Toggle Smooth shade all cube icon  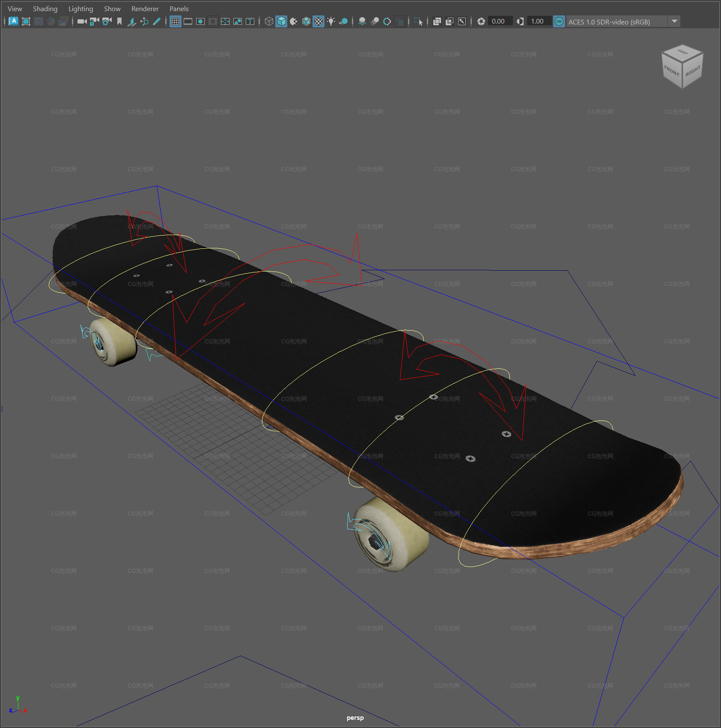pyautogui.click(x=281, y=21)
